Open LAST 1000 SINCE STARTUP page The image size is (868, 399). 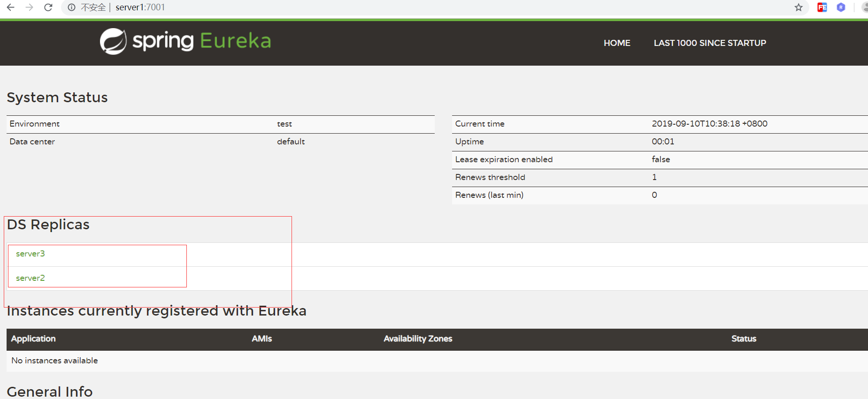[710, 43]
